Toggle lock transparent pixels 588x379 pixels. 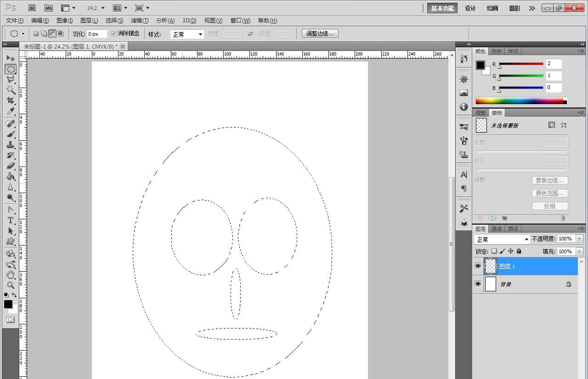pyautogui.click(x=494, y=251)
